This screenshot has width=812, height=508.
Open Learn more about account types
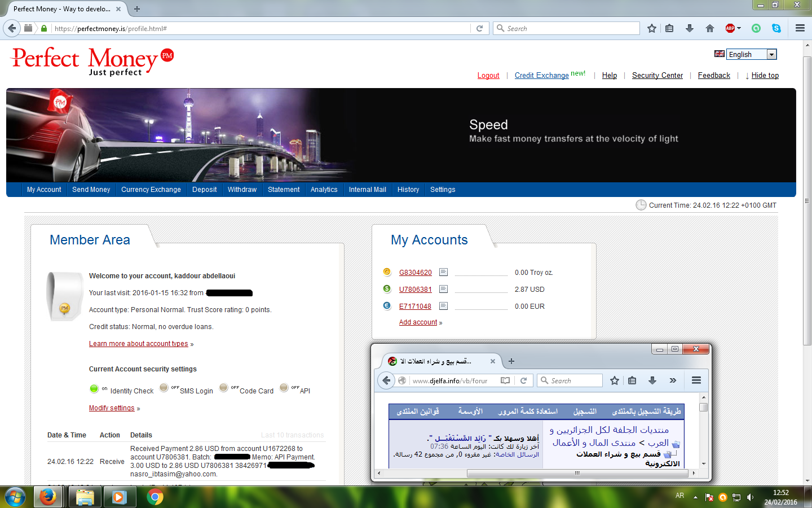(x=139, y=344)
